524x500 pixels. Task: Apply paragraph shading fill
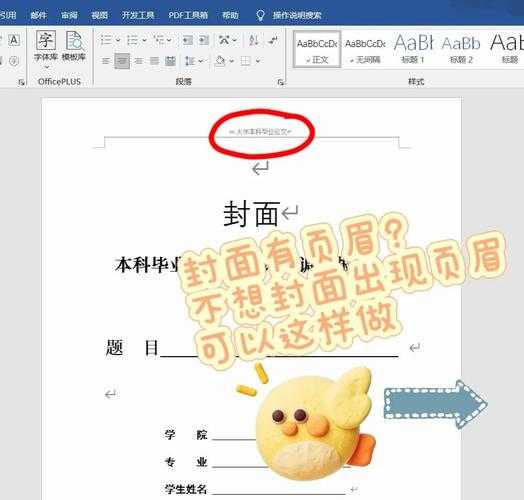point(220,61)
